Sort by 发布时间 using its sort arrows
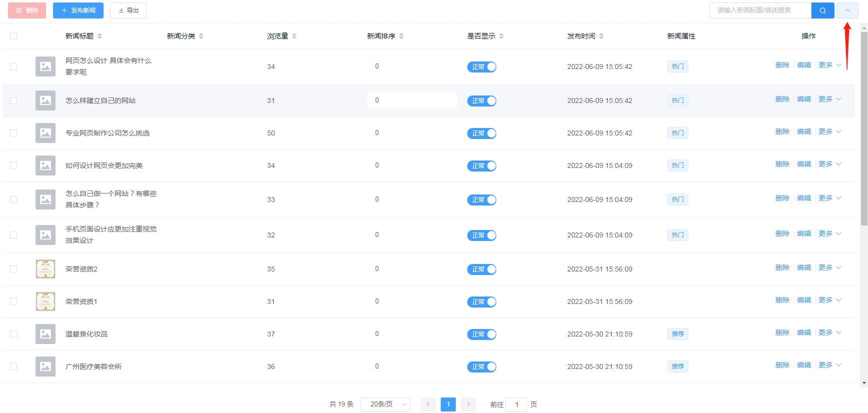 pos(601,36)
